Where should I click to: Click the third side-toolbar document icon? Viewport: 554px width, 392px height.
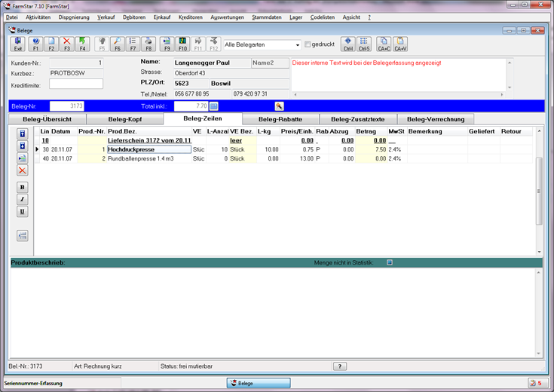pos(23,158)
